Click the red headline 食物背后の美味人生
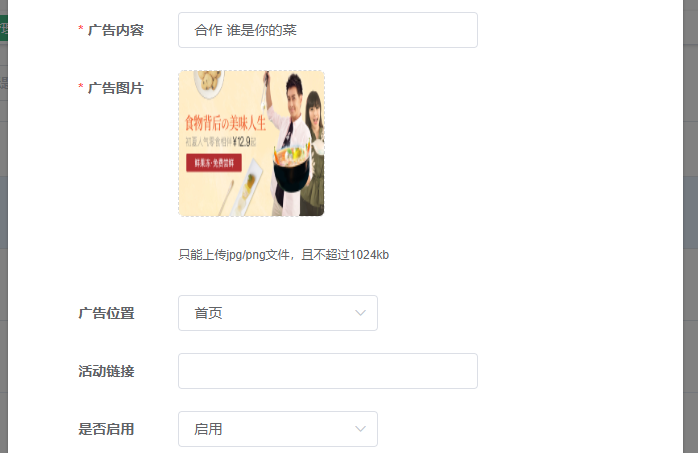The height and width of the screenshot is (453, 698). pos(225,123)
